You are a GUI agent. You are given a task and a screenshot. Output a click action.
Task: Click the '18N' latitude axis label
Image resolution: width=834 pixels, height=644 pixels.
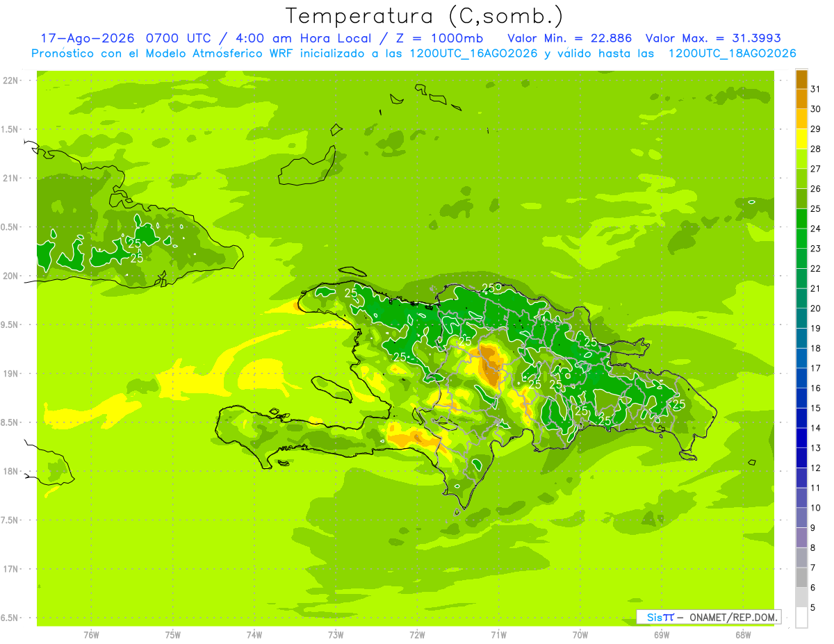9,472
